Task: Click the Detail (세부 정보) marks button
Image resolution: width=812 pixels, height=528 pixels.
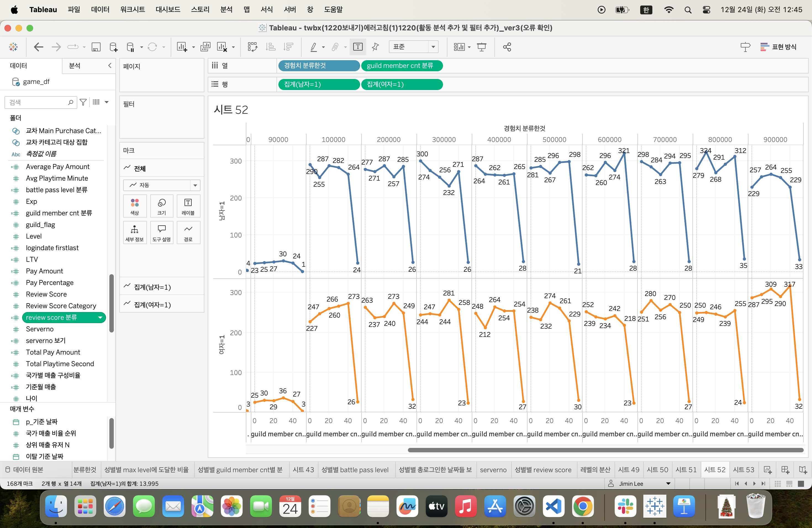Action: [x=135, y=233]
